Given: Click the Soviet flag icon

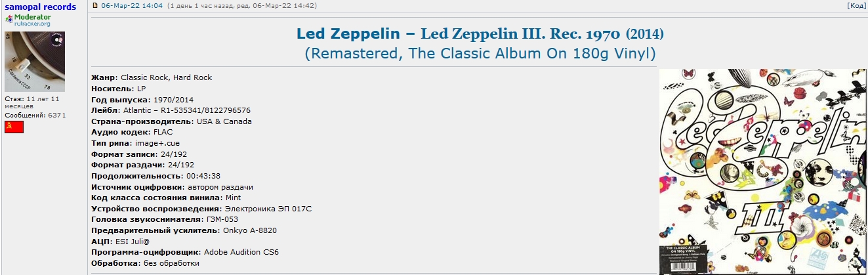Looking at the screenshot, I should click(x=14, y=127).
